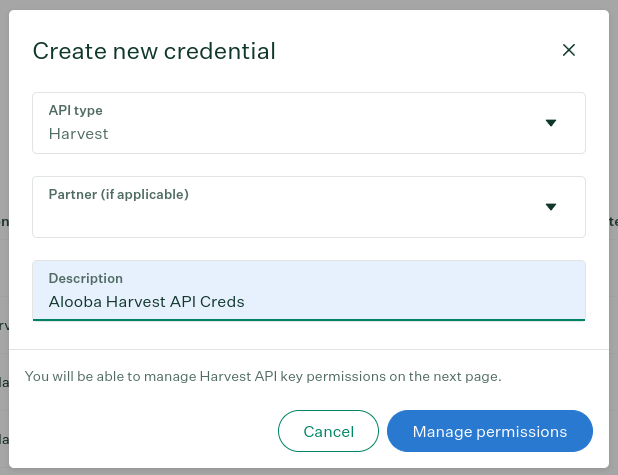Click the Description label
Image resolution: width=618 pixels, height=475 pixels.
point(86,278)
